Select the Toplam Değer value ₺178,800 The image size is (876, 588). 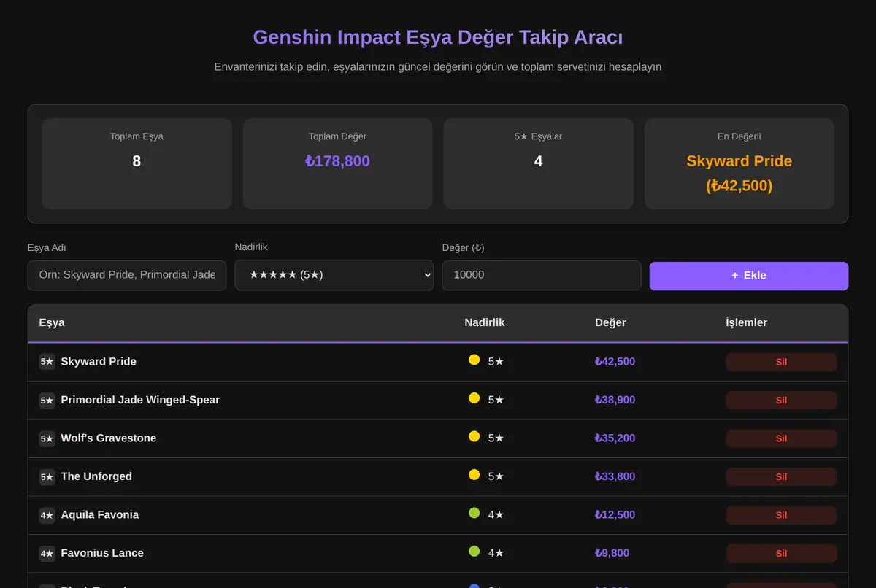[337, 161]
